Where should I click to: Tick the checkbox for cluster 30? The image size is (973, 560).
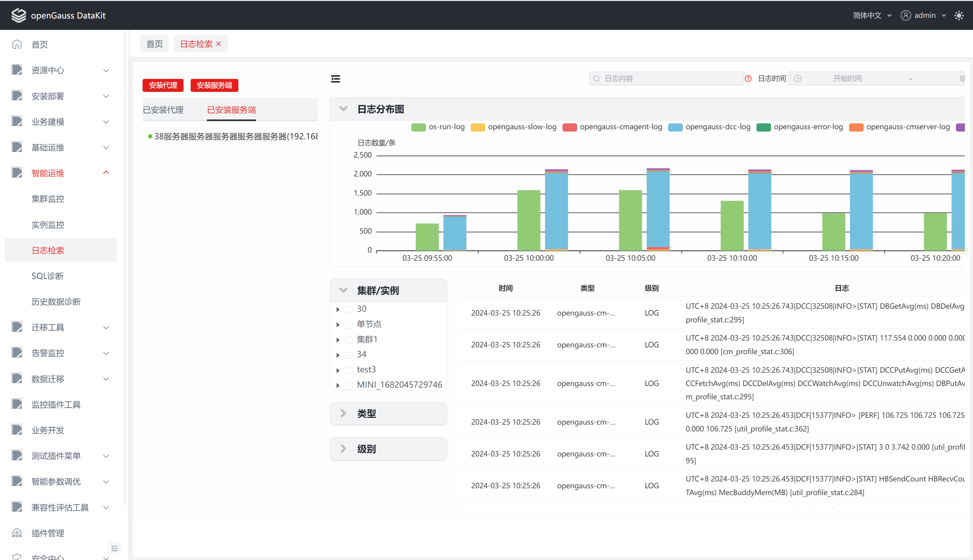coord(348,309)
